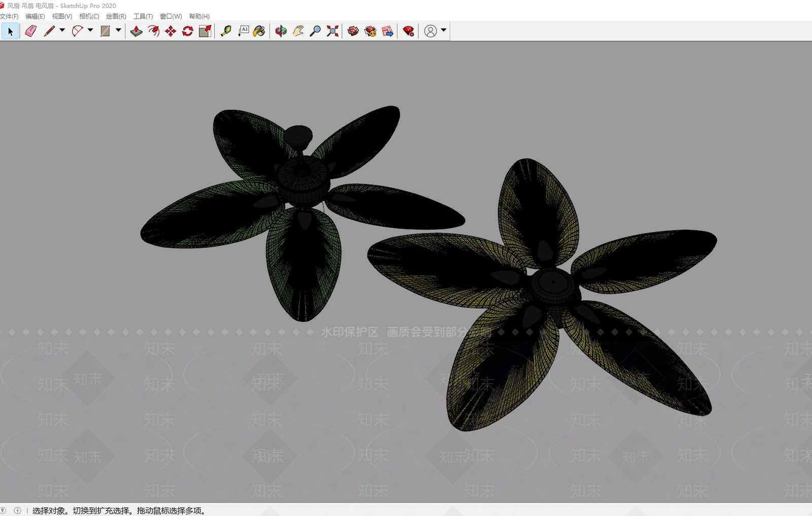The image size is (812, 516).
Task: Select the Move tool
Action: 171,31
